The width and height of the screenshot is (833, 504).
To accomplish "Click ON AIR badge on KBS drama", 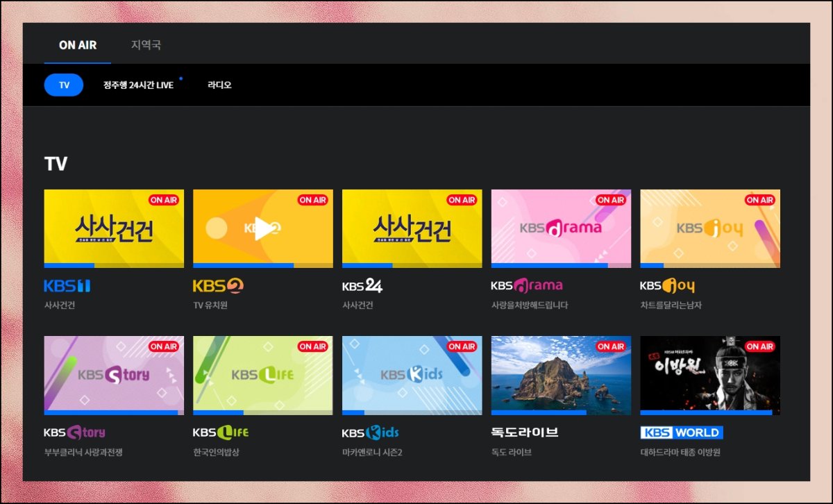I will [x=612, y=200].
